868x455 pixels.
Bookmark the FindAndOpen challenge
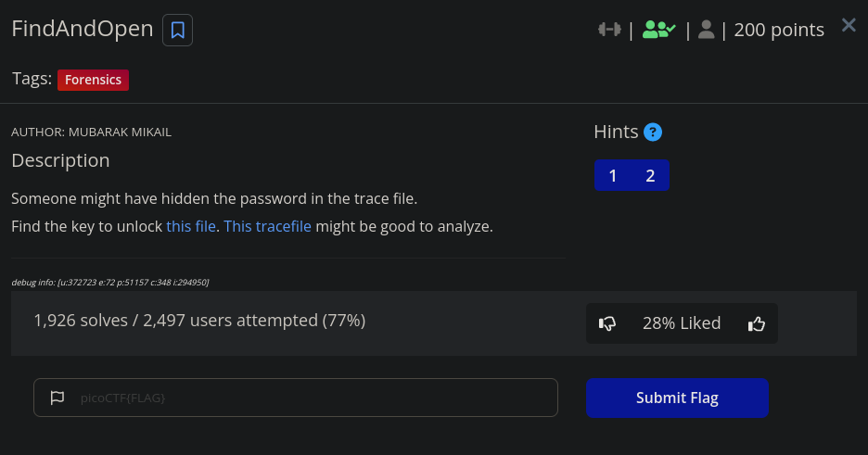pyautogui.click(x=177, y=30)
